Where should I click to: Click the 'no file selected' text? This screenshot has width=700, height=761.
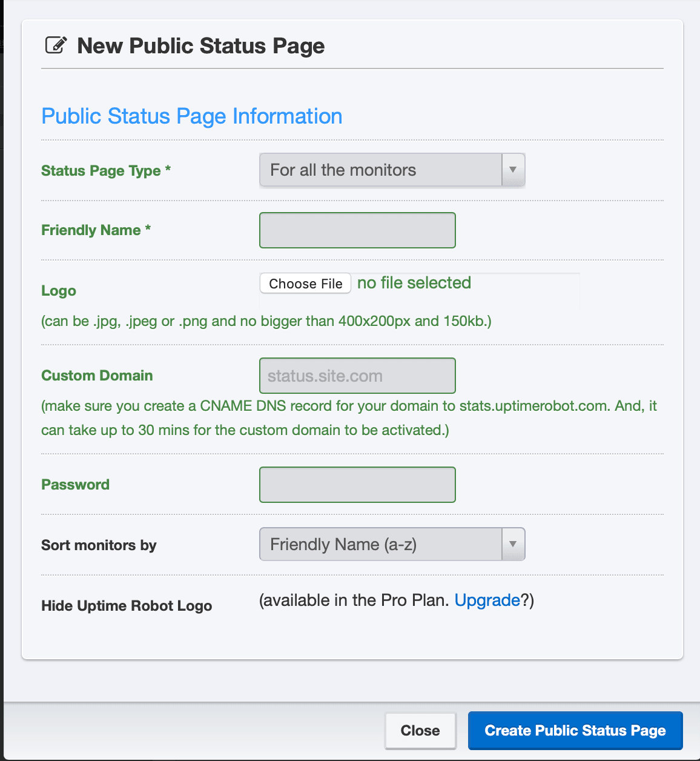414,283
